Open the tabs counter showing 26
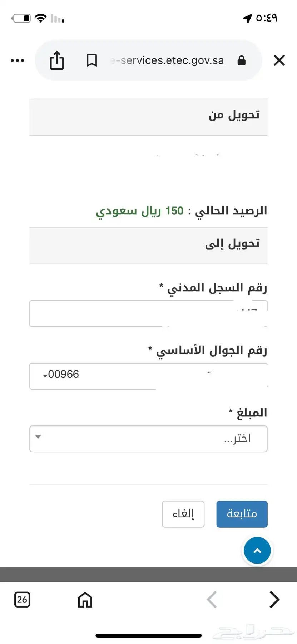The image size is (297, 644). (x=22, y=599)
